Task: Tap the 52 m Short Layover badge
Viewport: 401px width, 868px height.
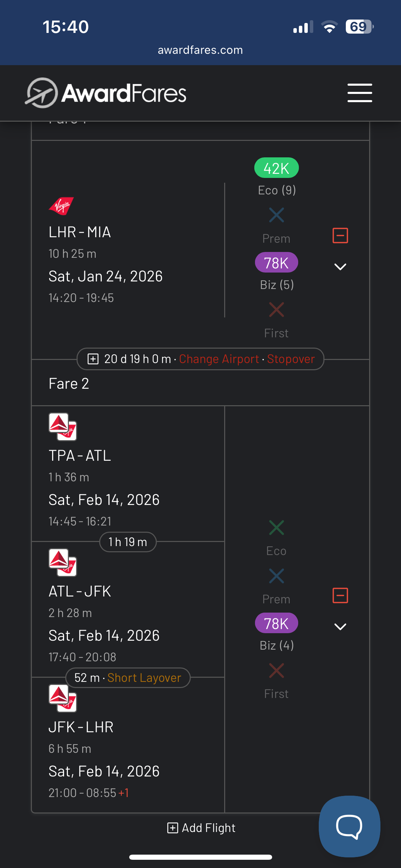Action: [x=128, y=678]
